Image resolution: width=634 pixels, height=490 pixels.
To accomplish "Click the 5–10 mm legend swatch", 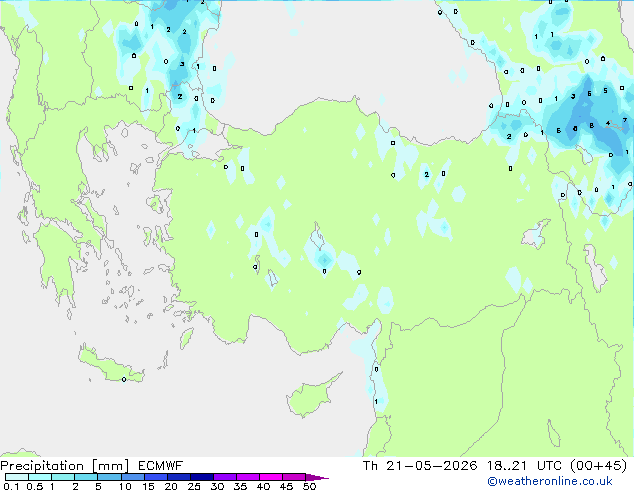I will tap(110, 477).
